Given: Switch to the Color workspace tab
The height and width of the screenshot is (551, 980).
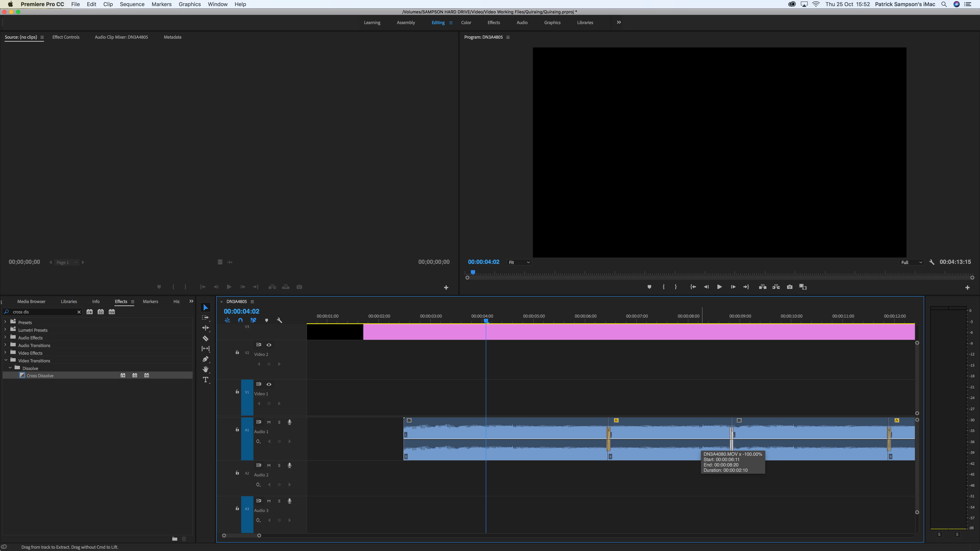Looking at the screenshot, I should [466, 22].
